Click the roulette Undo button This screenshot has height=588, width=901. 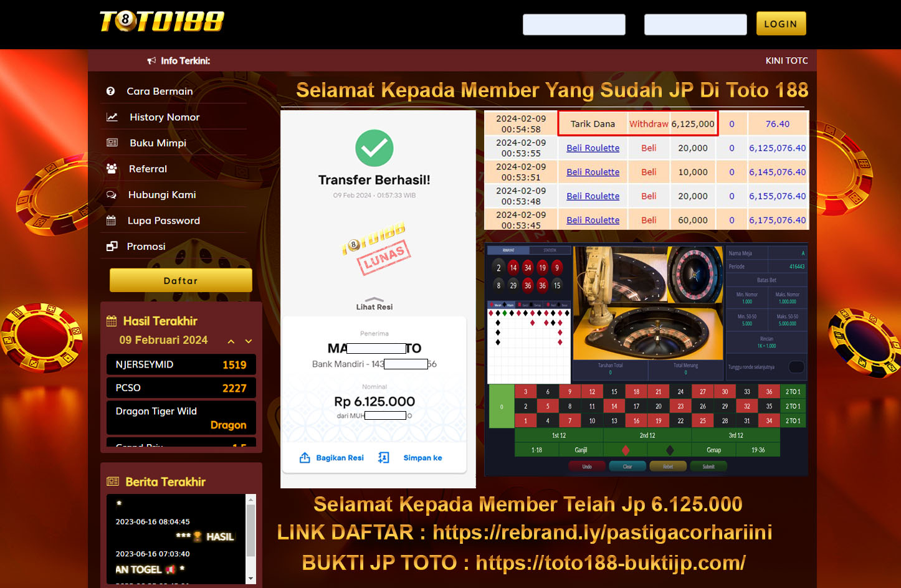587,467
